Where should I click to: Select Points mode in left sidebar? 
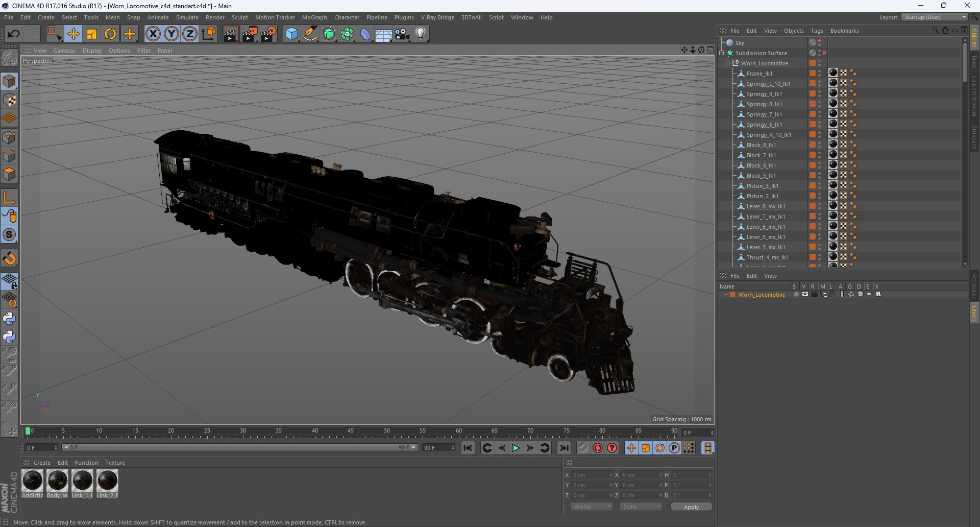point(10,137)
